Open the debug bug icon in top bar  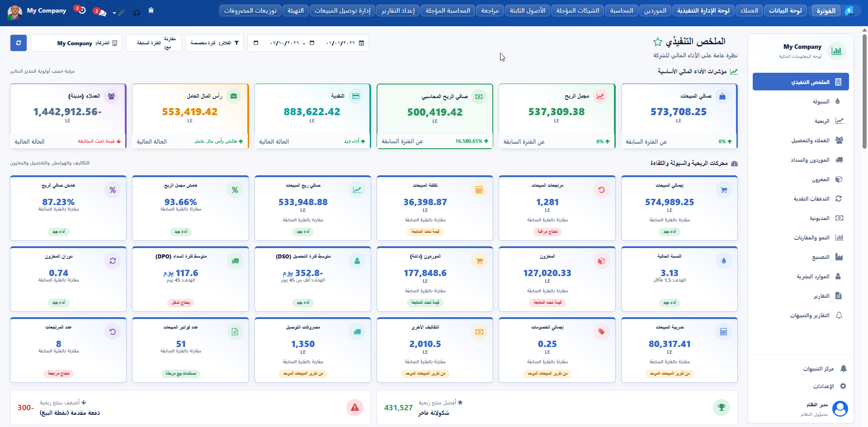coord(151,10)
